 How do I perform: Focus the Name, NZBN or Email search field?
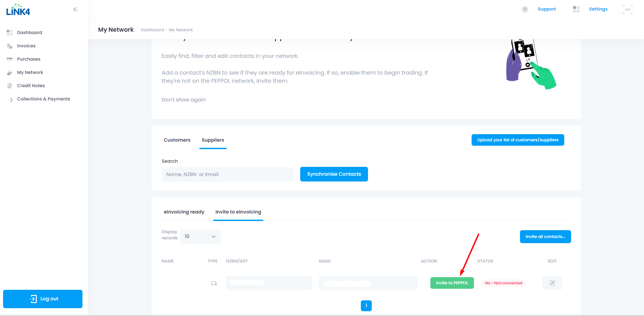[228, 174]
